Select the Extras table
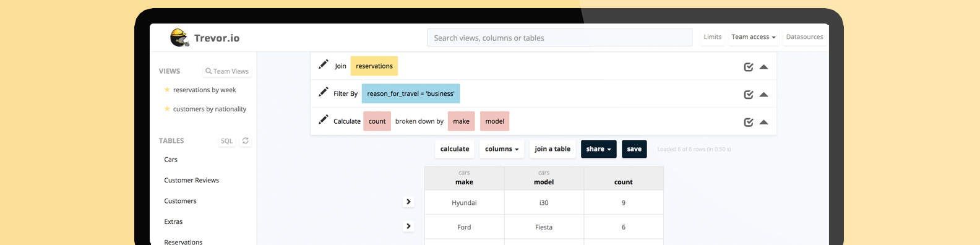The width and height of the screenshot is (980, 245). tap(173, 221)
